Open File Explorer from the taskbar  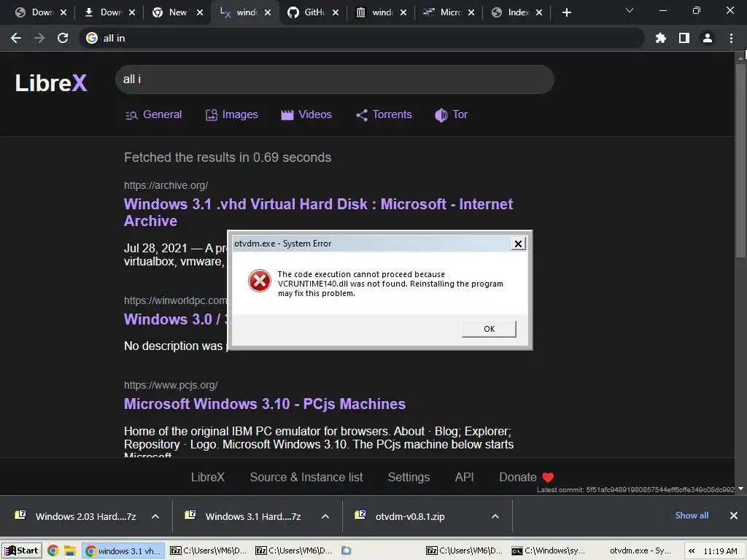pos(70,551)
